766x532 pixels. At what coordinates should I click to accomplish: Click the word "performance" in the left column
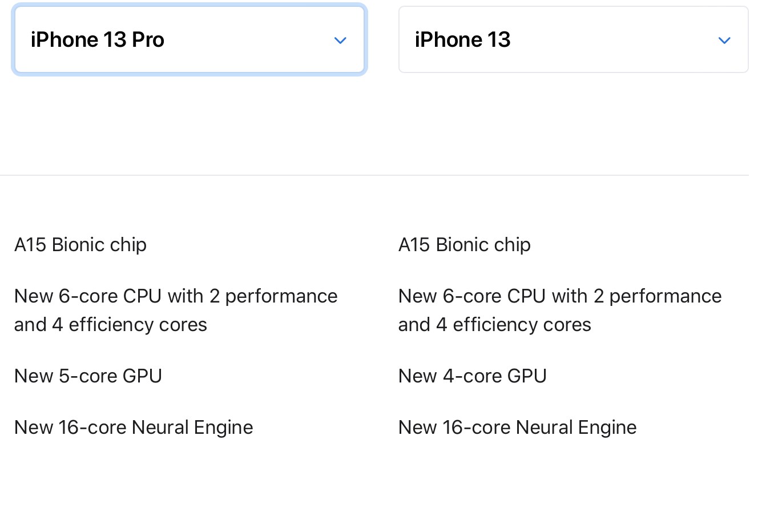coord(281,297)
